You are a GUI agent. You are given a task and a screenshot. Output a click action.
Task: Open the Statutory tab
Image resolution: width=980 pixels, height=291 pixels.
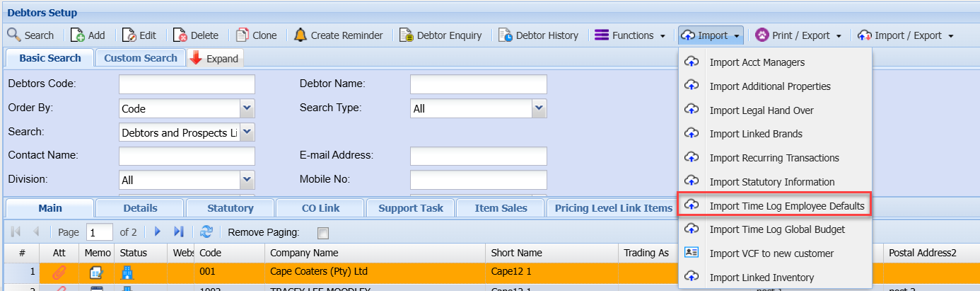230,208
